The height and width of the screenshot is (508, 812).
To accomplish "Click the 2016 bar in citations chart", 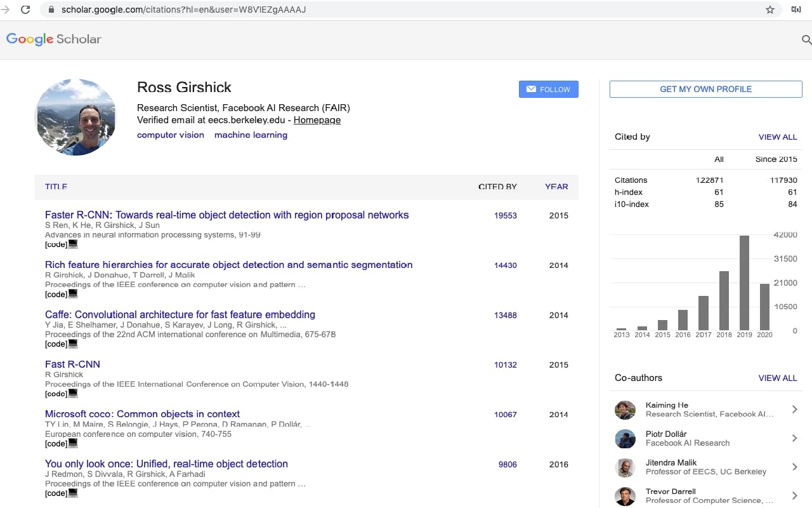I will click(683, 320).
